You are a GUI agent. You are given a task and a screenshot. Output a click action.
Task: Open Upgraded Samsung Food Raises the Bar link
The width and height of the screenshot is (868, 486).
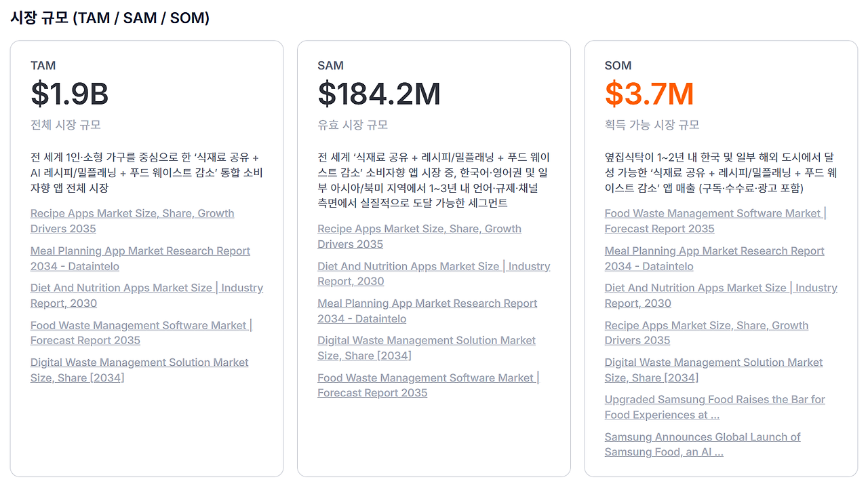pos(715,407)
